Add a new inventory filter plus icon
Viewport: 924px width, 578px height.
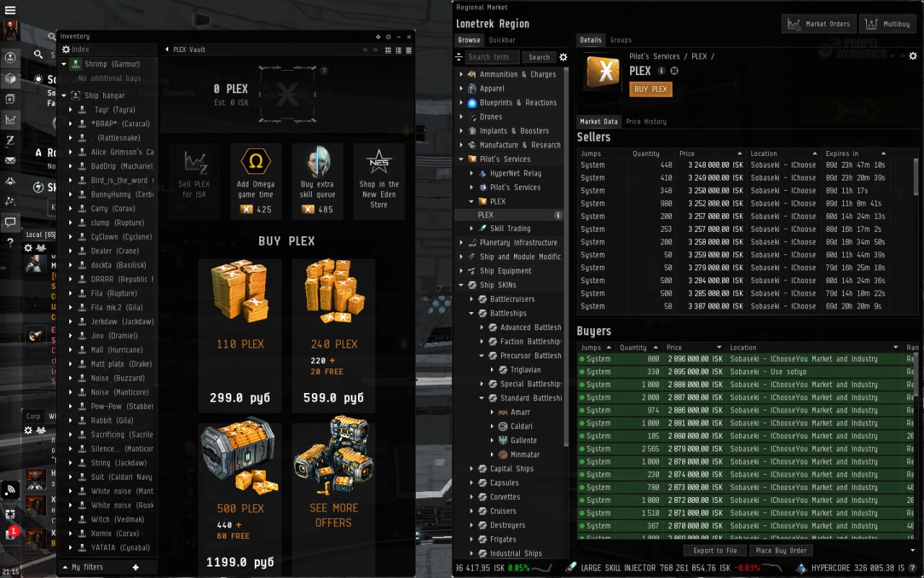pos(135,567)
